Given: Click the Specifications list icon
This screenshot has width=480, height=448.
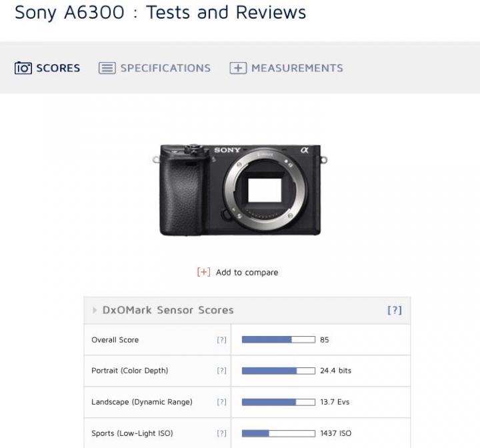Looking at the screenshot, I should click(x=107, y=68).
